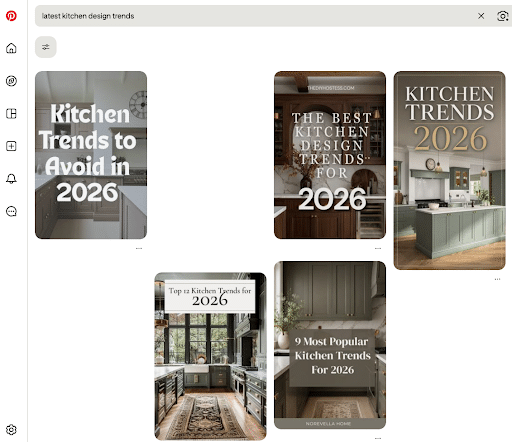Open the search filters button

point(46,47)
